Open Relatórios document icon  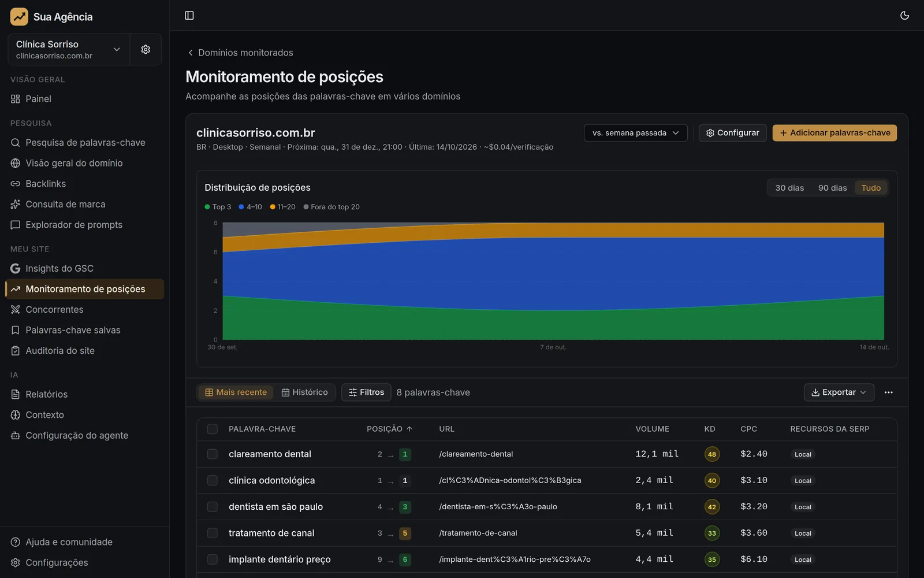16,394
